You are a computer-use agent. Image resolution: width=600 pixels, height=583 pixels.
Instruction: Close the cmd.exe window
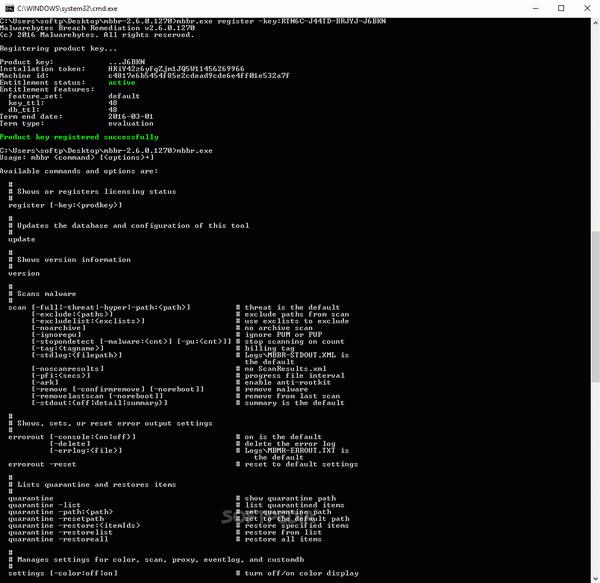(587, 8)
